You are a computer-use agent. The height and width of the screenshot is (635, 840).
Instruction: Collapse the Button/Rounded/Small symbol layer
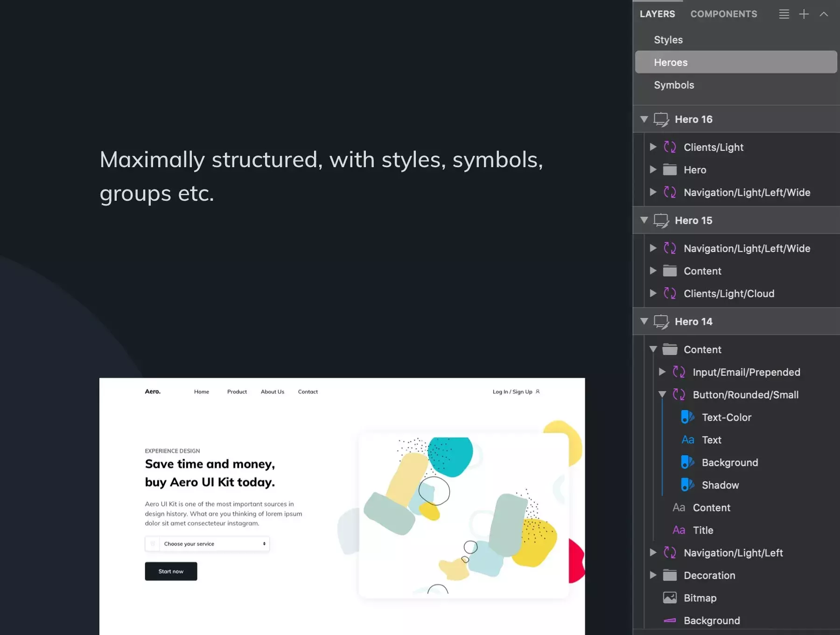pyautogui.click(x=662, y=395)
